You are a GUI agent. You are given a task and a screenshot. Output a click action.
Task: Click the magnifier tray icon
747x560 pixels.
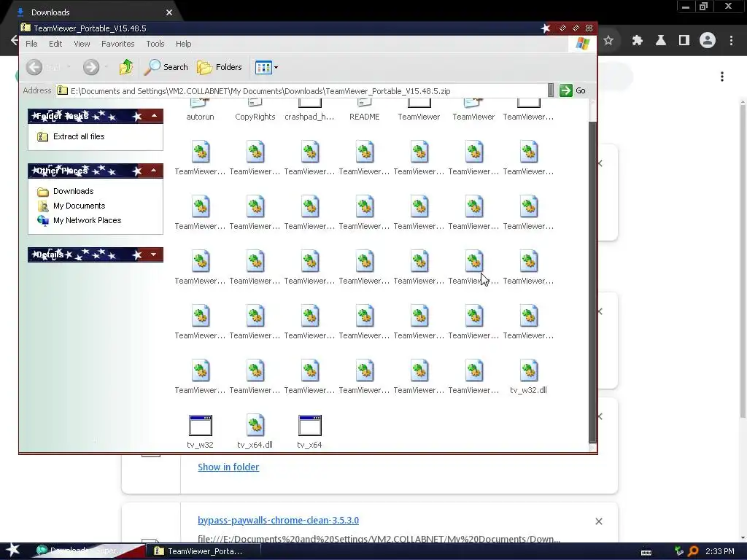coord(693,551)
